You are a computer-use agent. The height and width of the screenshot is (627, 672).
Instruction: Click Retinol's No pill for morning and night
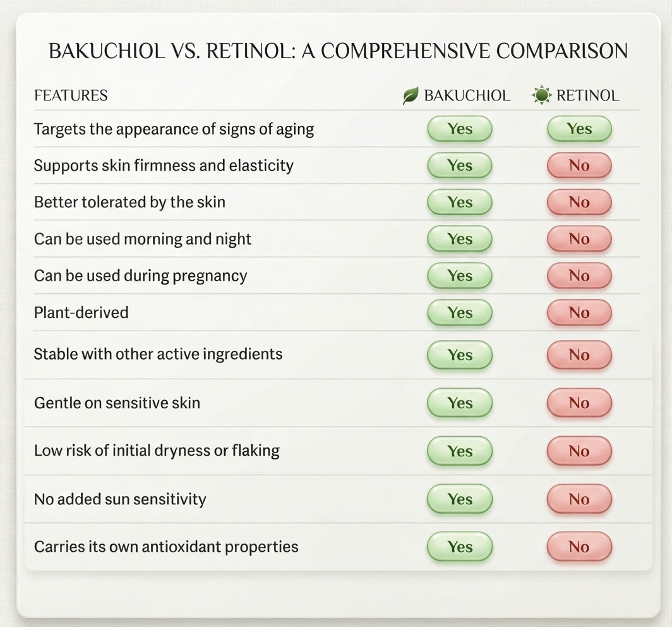pyautogui.click(x=579, y=239)
